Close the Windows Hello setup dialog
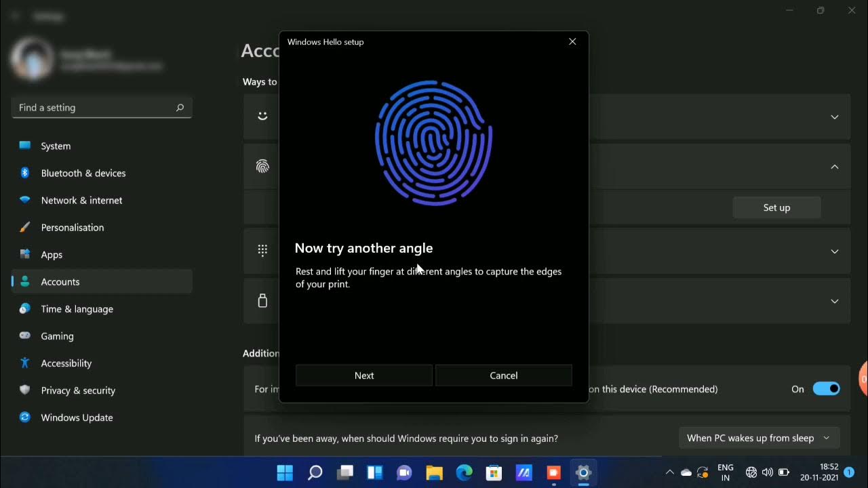 tap(572, 41)
